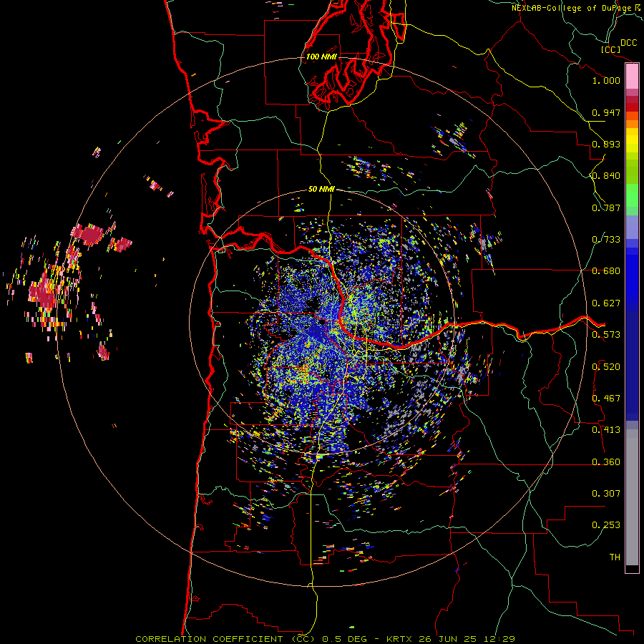
Task: Click the 0.573 legend value
Action: tap(606, 335)
